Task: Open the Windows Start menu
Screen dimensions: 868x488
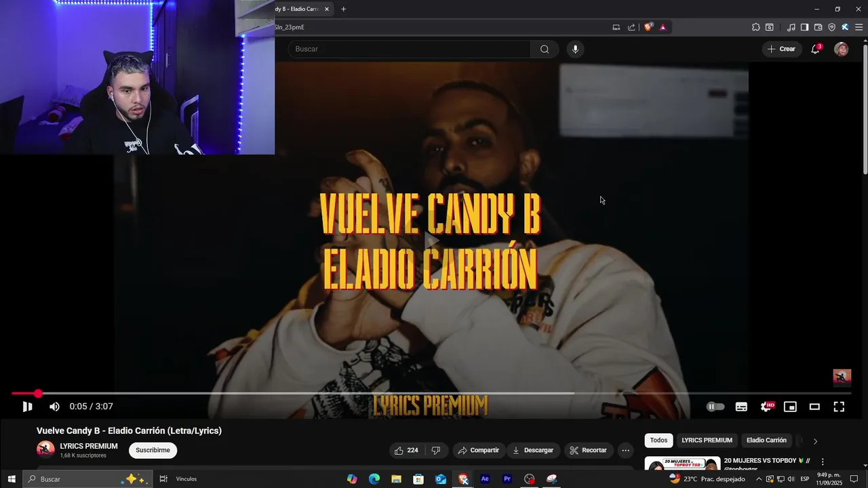Action: tap(11, 479)
